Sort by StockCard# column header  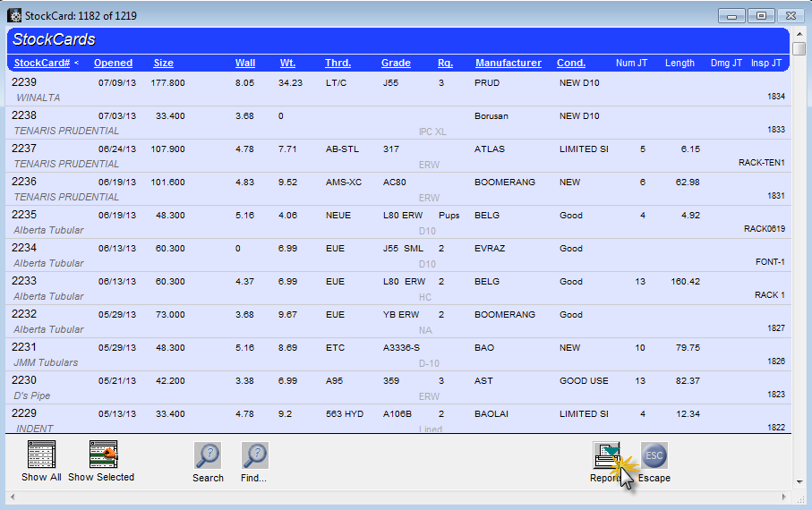point(41,64)
